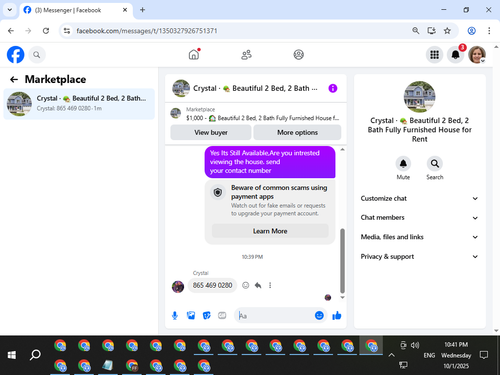The image size is (500, 375).
Task: Open volume control in system tray
Action: pyautogui.click(x=415, y=345)
